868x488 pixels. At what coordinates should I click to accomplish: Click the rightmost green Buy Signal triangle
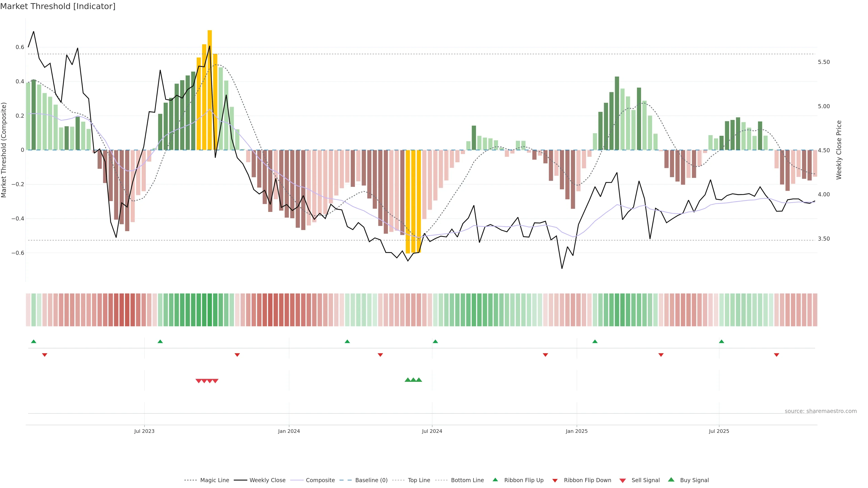419,380
